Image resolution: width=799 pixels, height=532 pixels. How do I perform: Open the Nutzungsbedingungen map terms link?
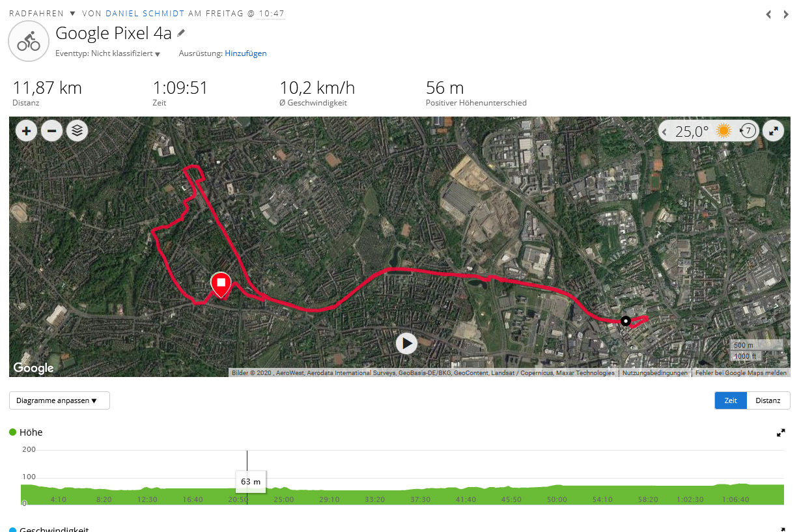pyautogui.click(x=654, y=373)
